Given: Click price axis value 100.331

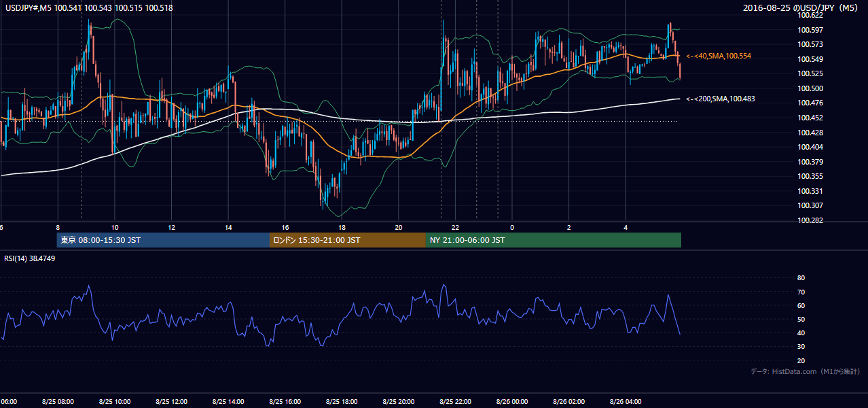Looking at the screenshot, I should 811,191.
